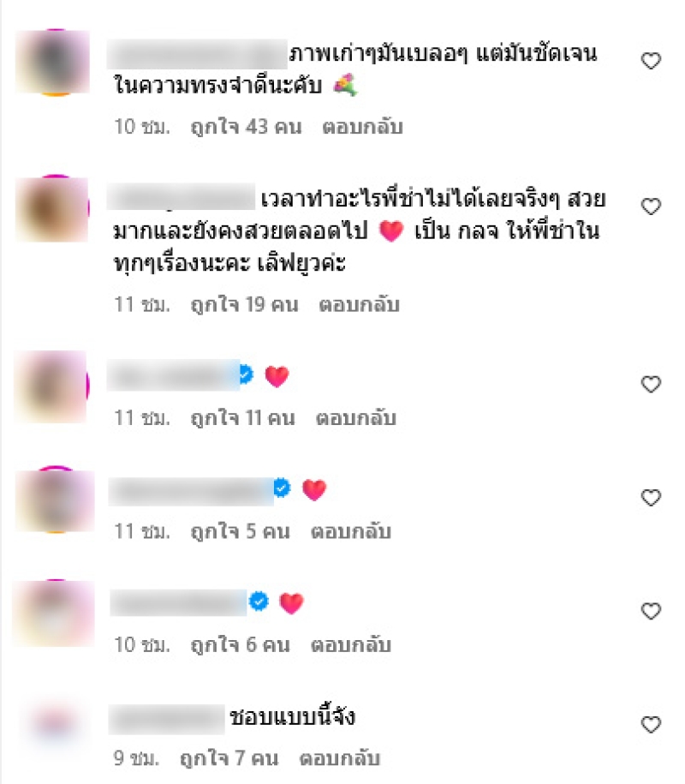
Task: View who liked via ถูกใจ 7 คน
Action: tap(229, 758)
